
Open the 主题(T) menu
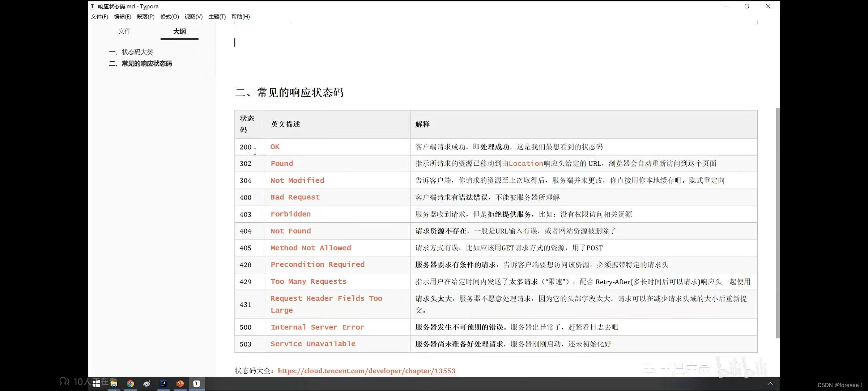click(x=217, y=17)
